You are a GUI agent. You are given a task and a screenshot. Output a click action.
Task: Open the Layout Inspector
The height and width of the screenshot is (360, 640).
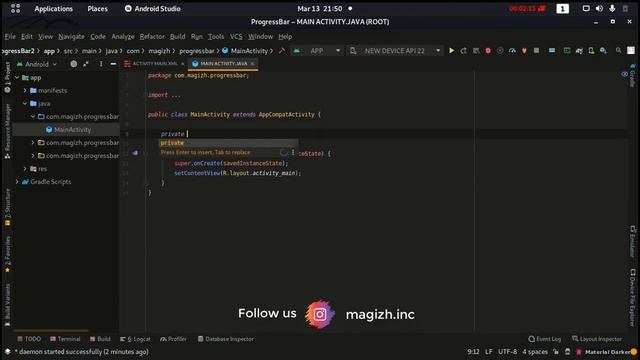click(x=597, y=339)
